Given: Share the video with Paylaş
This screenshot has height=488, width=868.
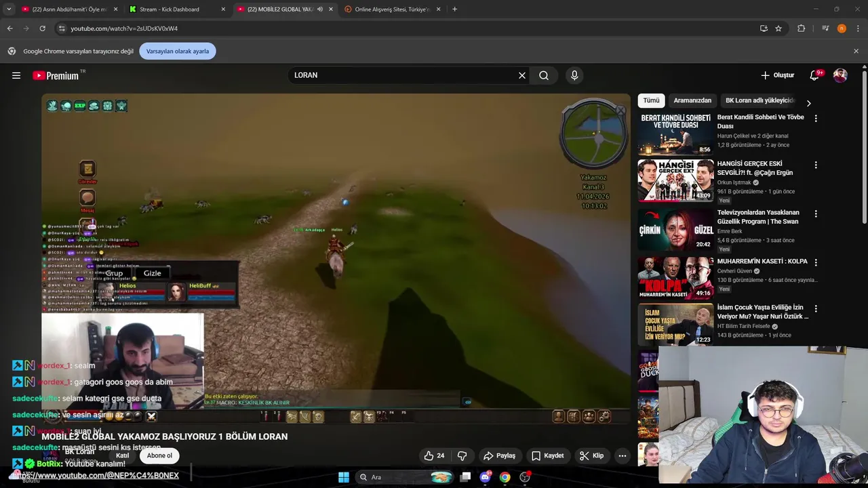Looking at the screenshot, I should click(x=499, y=455).
